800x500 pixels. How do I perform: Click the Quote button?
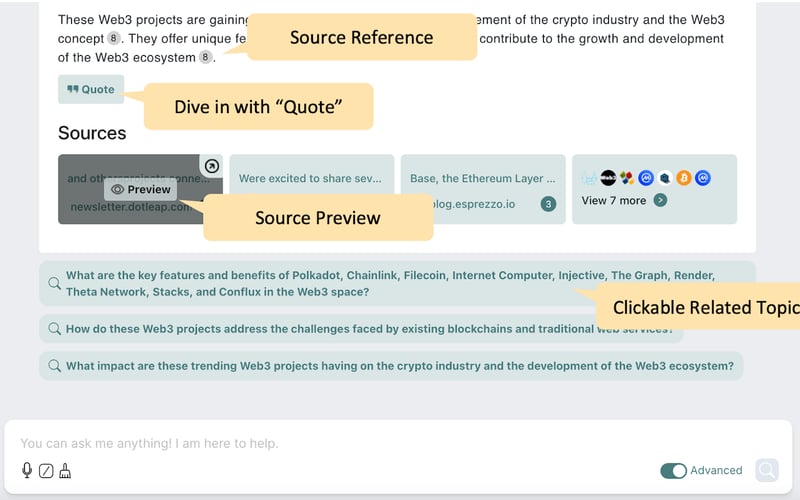point(91,89)
